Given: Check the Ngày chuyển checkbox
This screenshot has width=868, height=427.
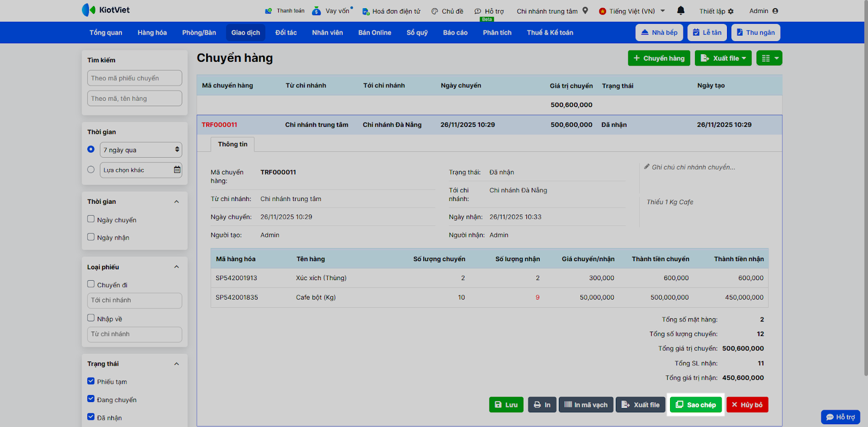Looking at the screenshot, I should pyautogui.click(x=91, y=219).
